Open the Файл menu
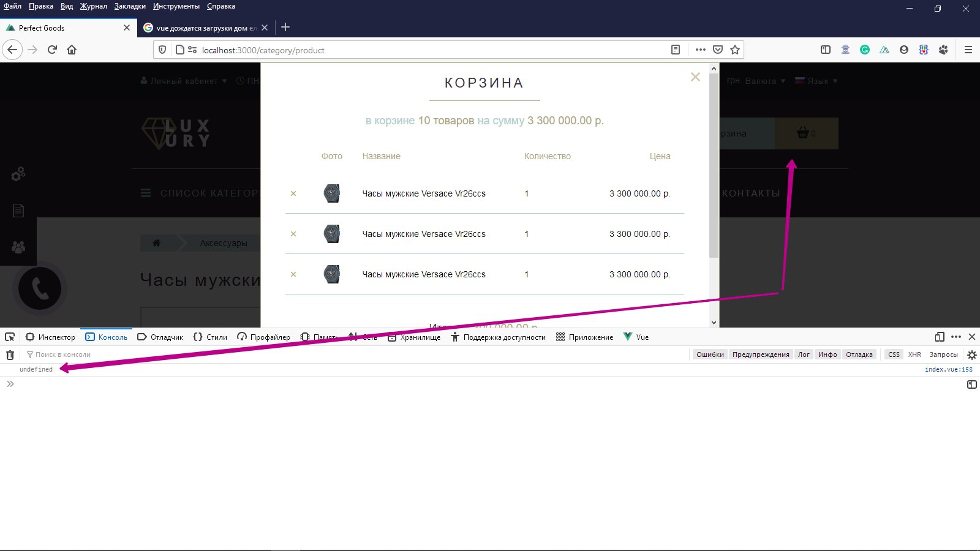Screen dimensions: 980x551 [x=12, y=6]
